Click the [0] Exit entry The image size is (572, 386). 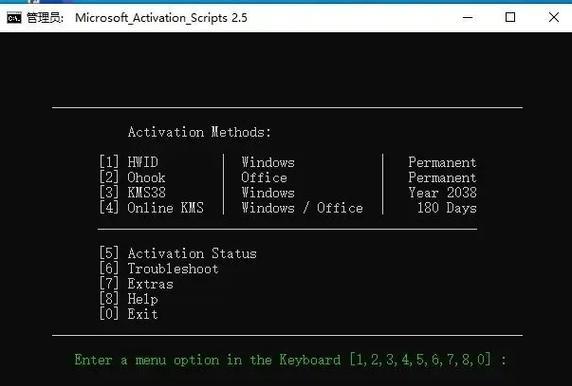128,314
